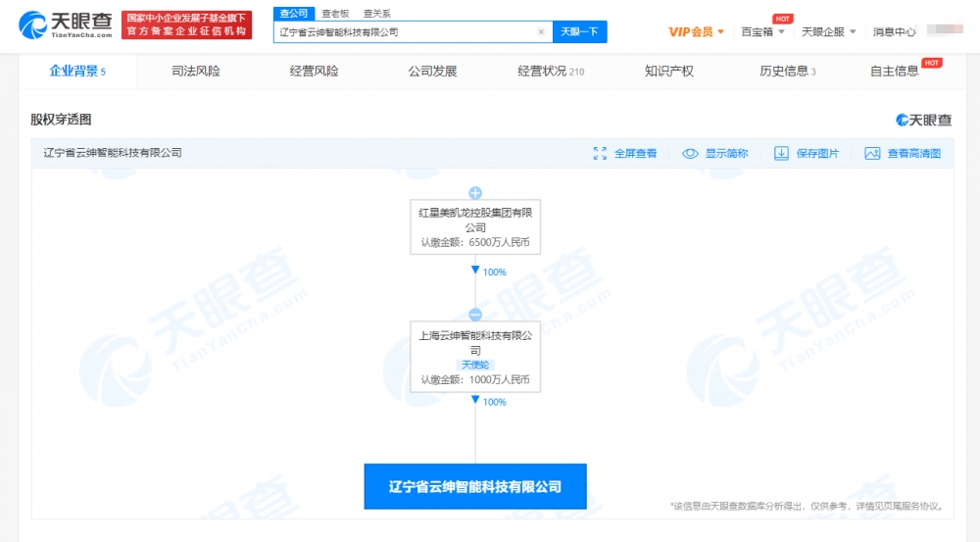Click the disclaimer text at the chart bottom
The height and width of the screenshot is (542, 980).
(807, 506)
